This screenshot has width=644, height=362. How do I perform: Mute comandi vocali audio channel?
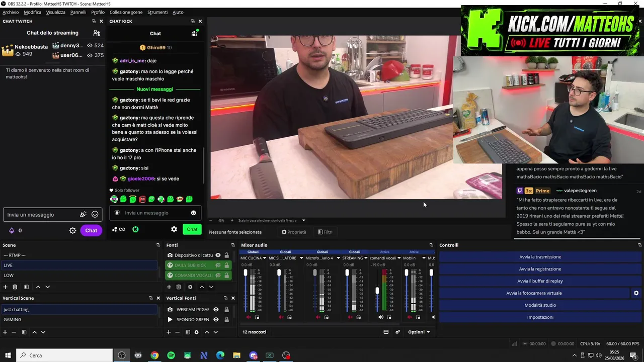pyautogui.click(x=381, y=317)
